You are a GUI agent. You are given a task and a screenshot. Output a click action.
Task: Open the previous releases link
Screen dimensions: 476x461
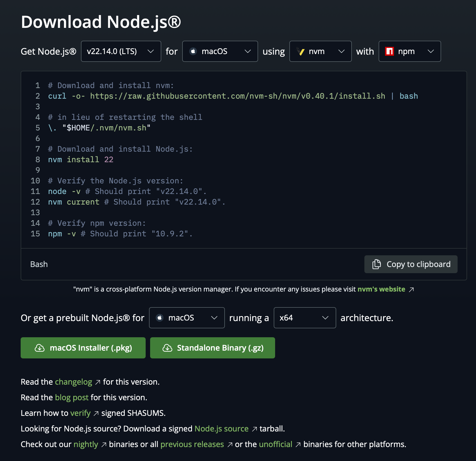coord(192,444)
